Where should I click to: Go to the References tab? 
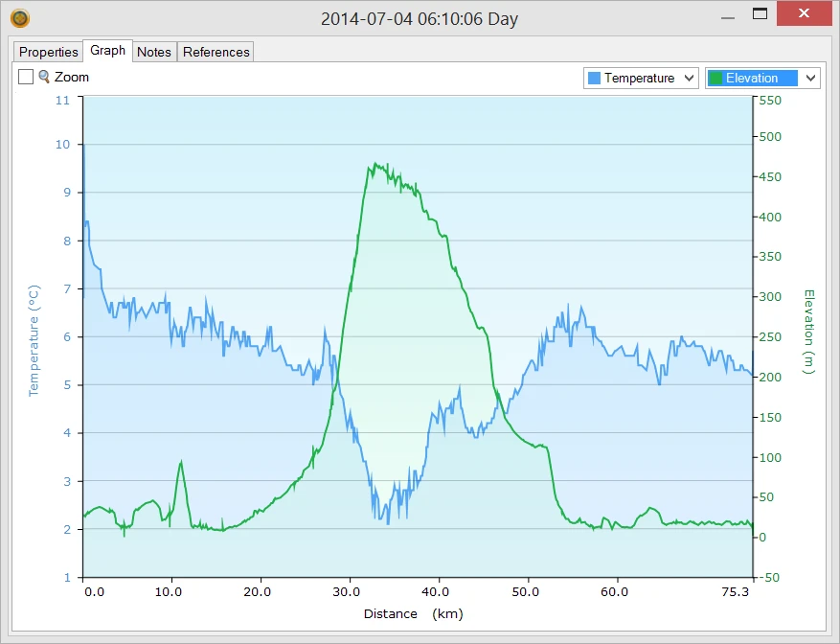(216, 52)
